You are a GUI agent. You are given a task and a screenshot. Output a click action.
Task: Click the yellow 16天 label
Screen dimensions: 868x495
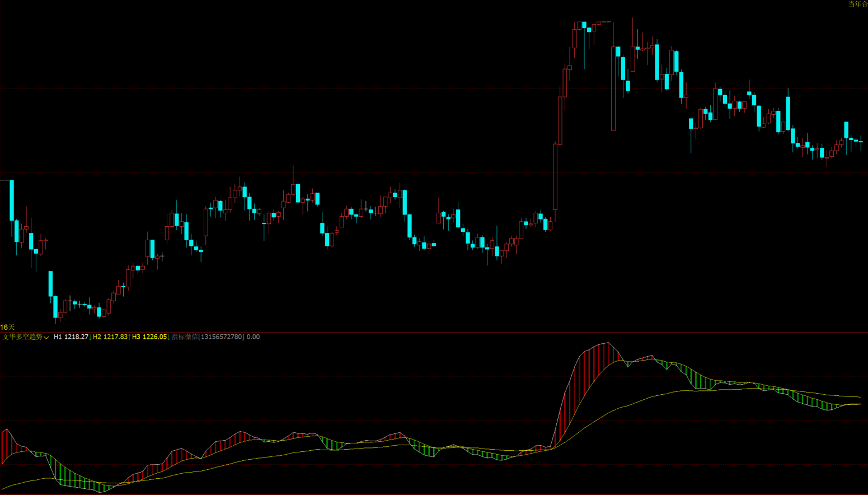point(7,327)
